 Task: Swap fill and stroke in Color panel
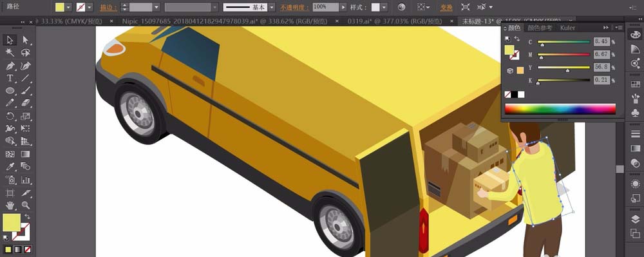516,39
